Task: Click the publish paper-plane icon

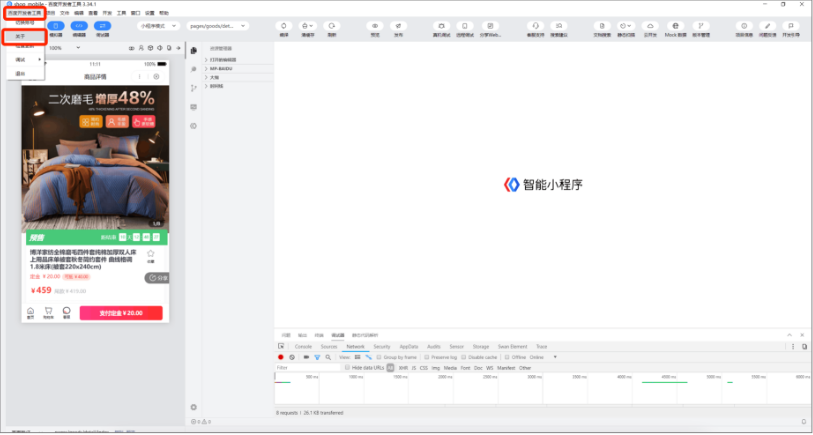Action: [398, 26]
